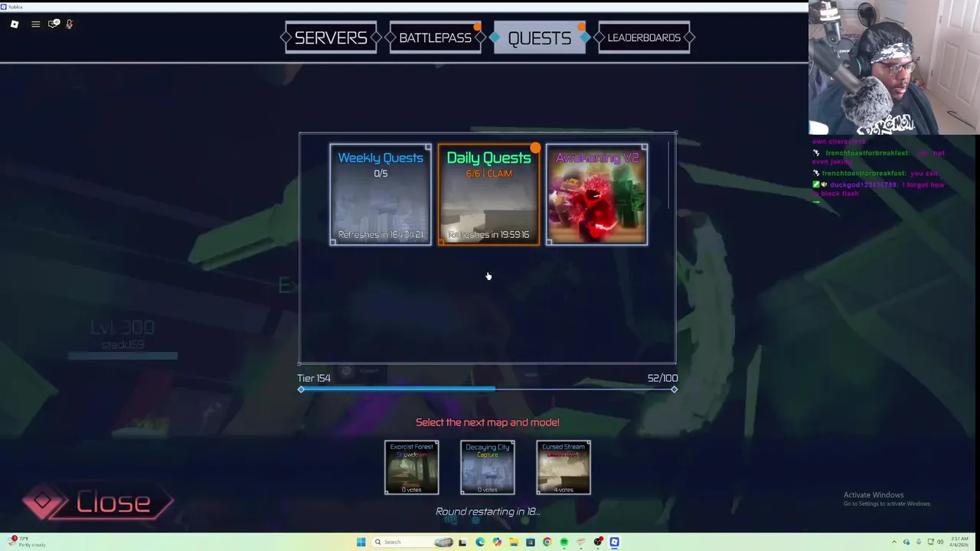Switch to Roblox in the taskbar
Viewport: 980px width, 551px height.
pyautogui.click(x=614, y=542)
